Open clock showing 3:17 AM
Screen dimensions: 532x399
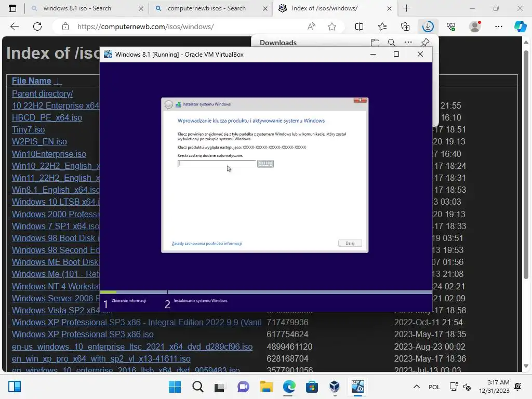pos(495,387)
